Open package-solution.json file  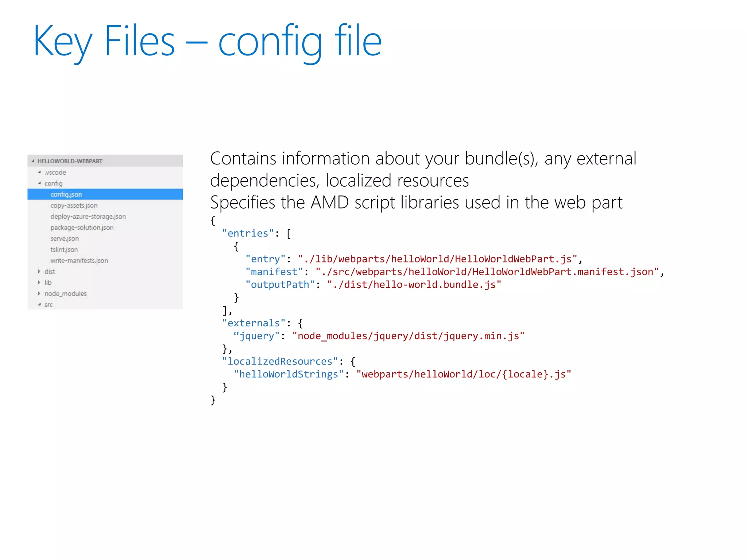pyautogui.click(x=82, y=227)
